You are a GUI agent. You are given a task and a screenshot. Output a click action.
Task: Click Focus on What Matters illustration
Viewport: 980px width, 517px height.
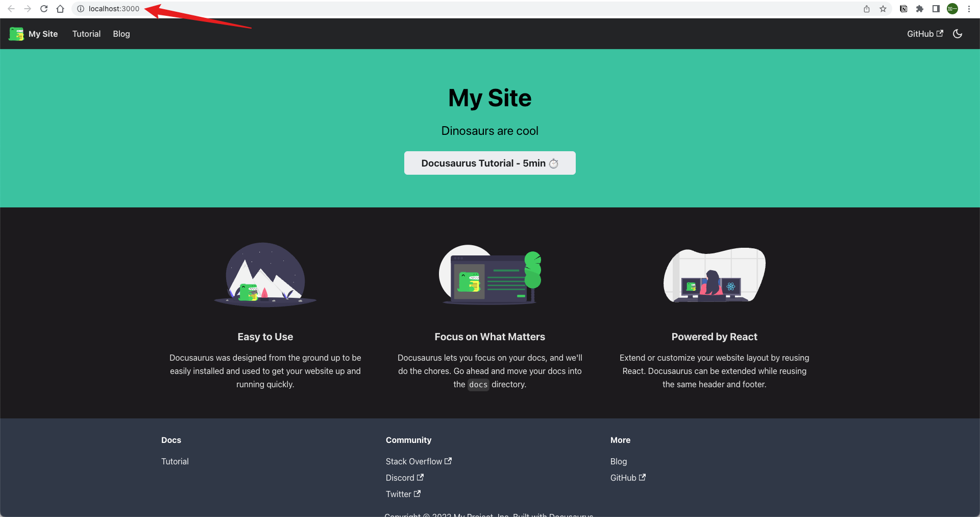coord(490,274)
